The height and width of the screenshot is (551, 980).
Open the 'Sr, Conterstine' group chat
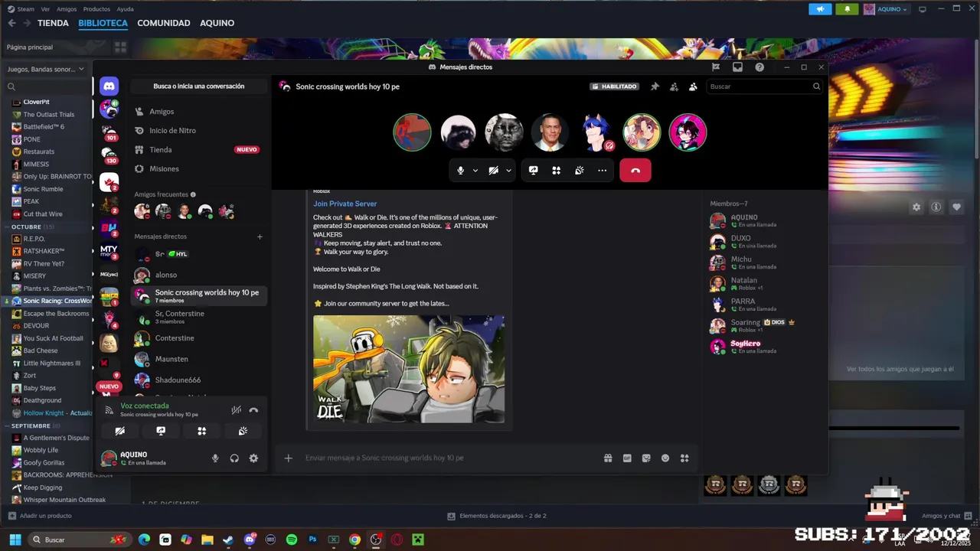pyautogui.click(x=198, y=317)
